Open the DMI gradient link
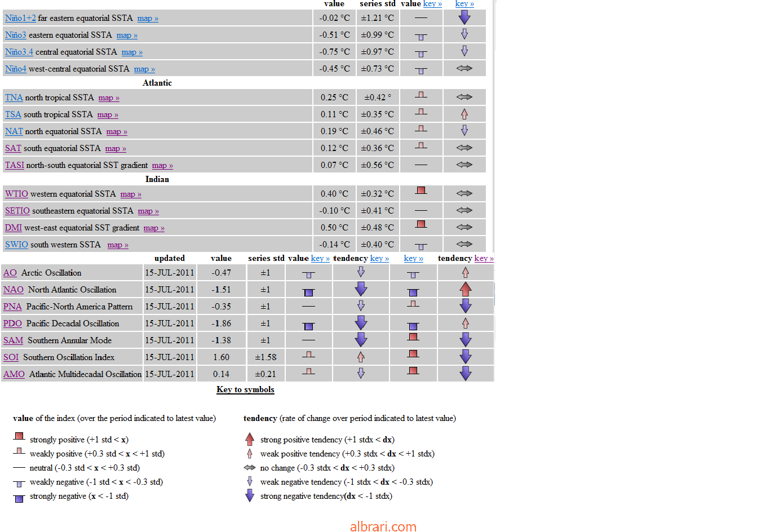Image resolution: width=770 pixels, height=532 pixels. (14, 228)
